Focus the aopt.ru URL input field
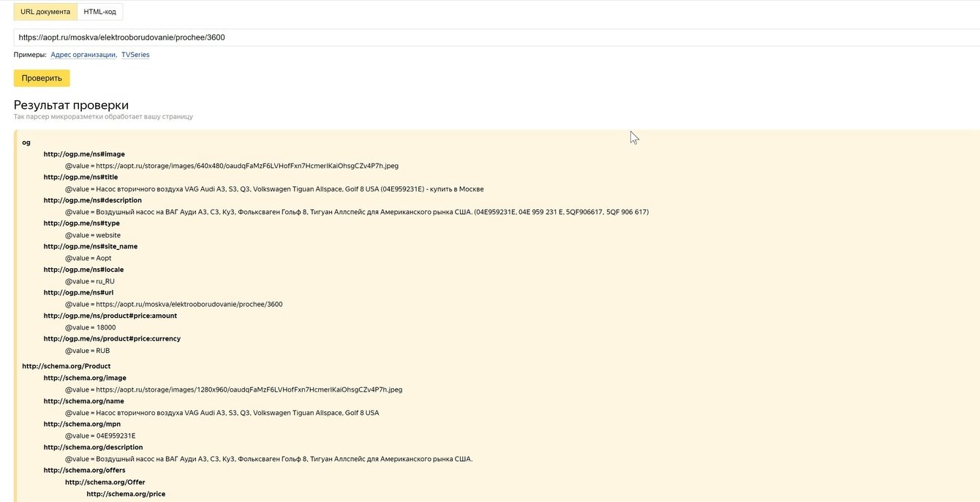Image resolution: width=980 pixels, height=502 pixels. click(x=497, y=37)
